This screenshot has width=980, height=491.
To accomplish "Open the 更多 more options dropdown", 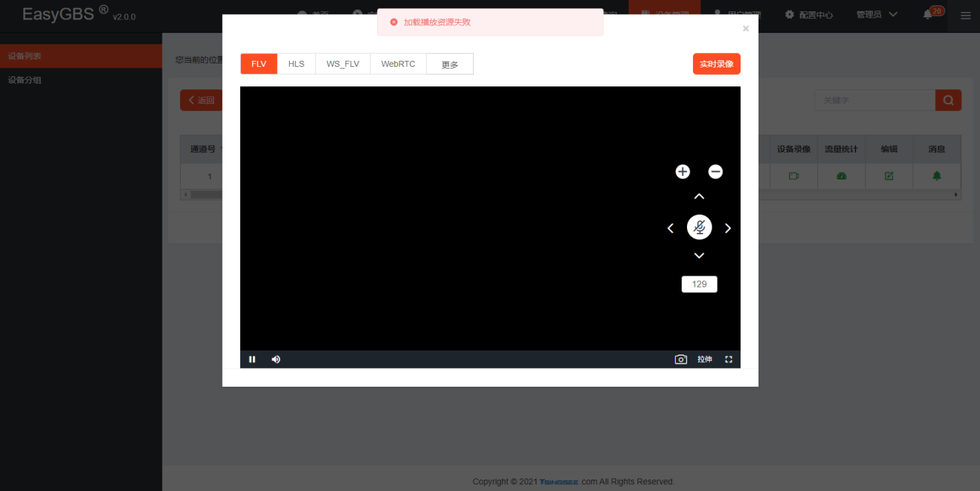I will tap(450, 64).
